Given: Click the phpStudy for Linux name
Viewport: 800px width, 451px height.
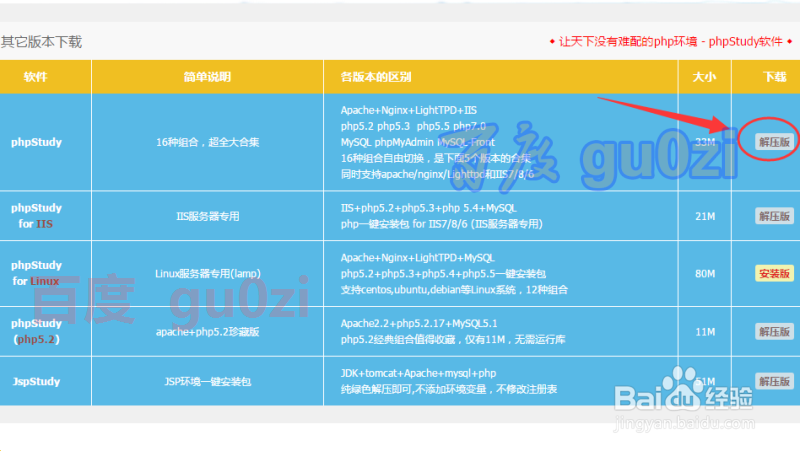Looking at the screenshot, I should [x=36, y=273].
